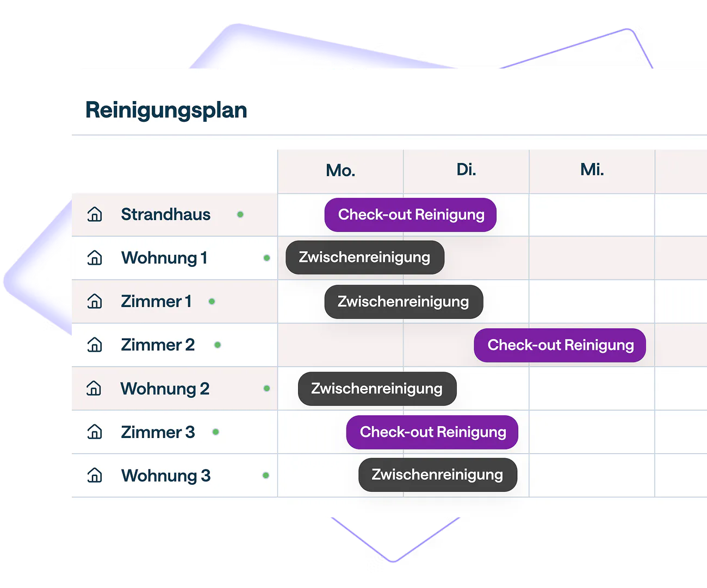
Task: Select the Mo. day column header
Action: (x=340, y=171)
